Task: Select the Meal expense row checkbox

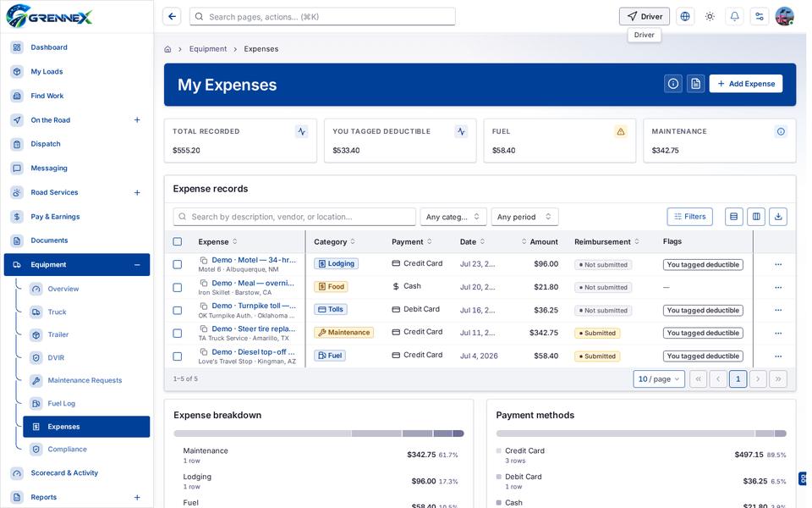Action: [177, 287]
